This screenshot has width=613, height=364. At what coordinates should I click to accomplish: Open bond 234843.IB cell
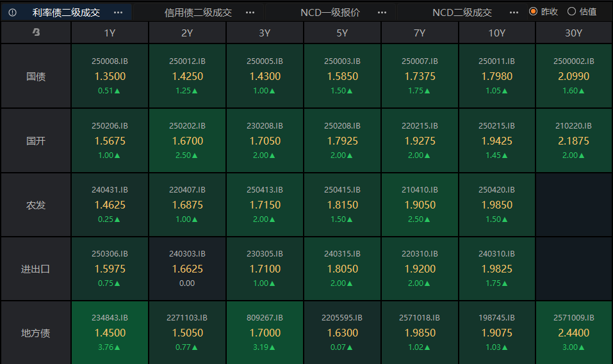[110, 333]
